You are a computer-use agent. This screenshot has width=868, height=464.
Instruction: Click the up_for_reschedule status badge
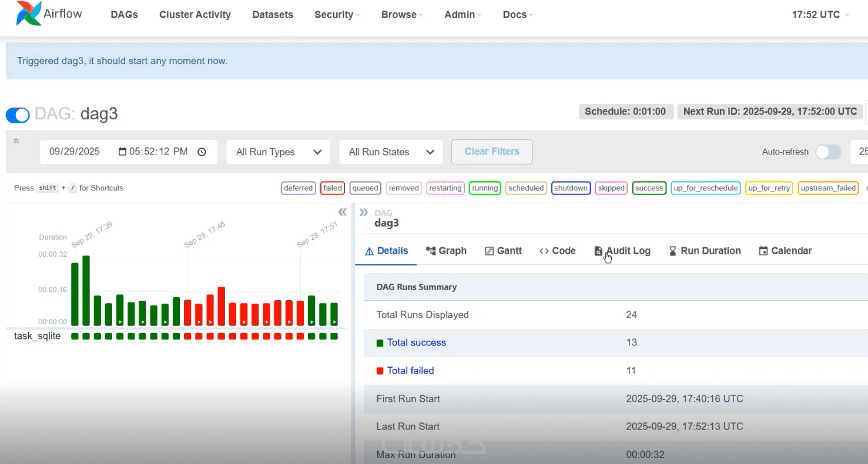point(705,188)
